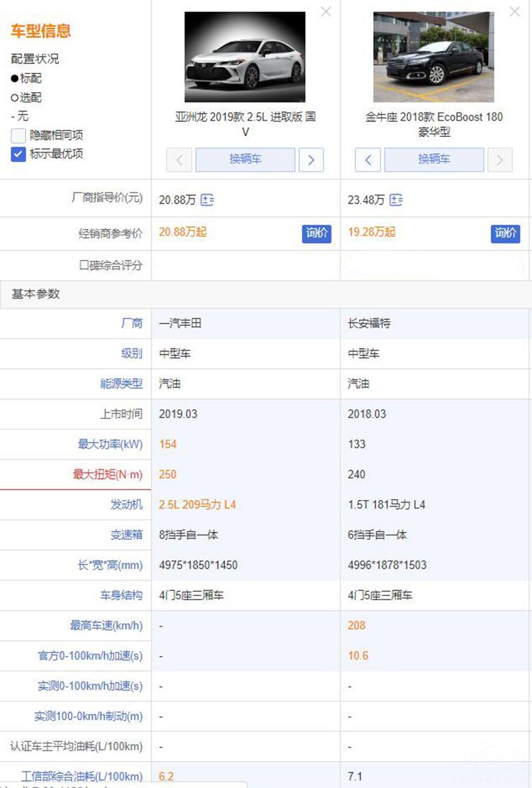
Task: Click 换辆车 button under 亚洲龙
Action: (245, 160)
